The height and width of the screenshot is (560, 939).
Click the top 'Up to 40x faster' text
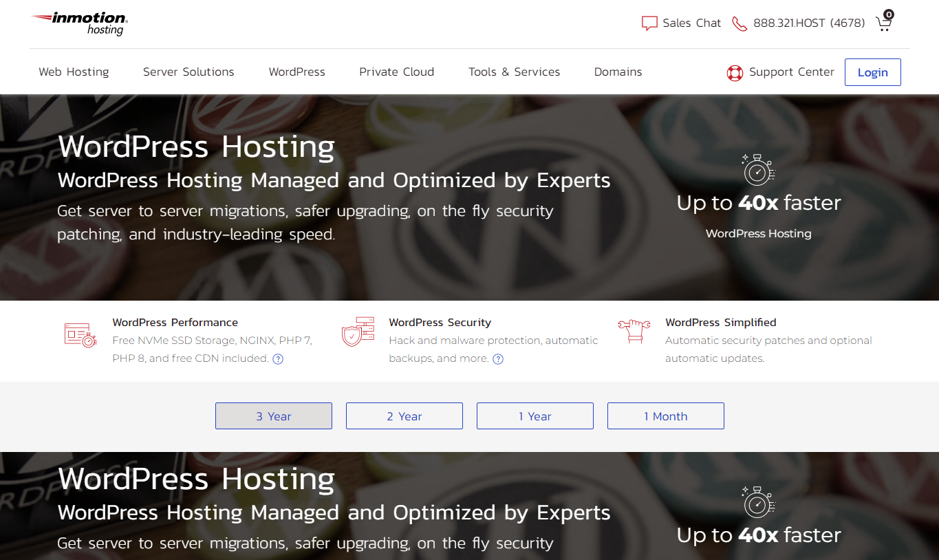759,203
